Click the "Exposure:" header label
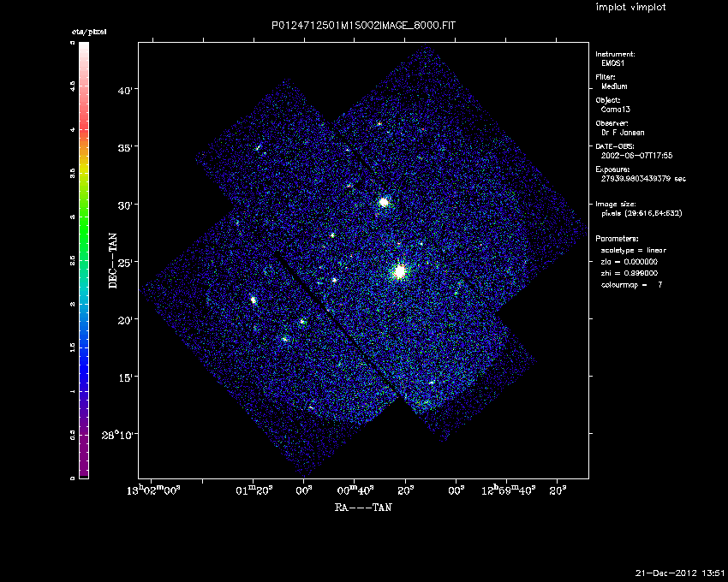 tap(612, 169)
